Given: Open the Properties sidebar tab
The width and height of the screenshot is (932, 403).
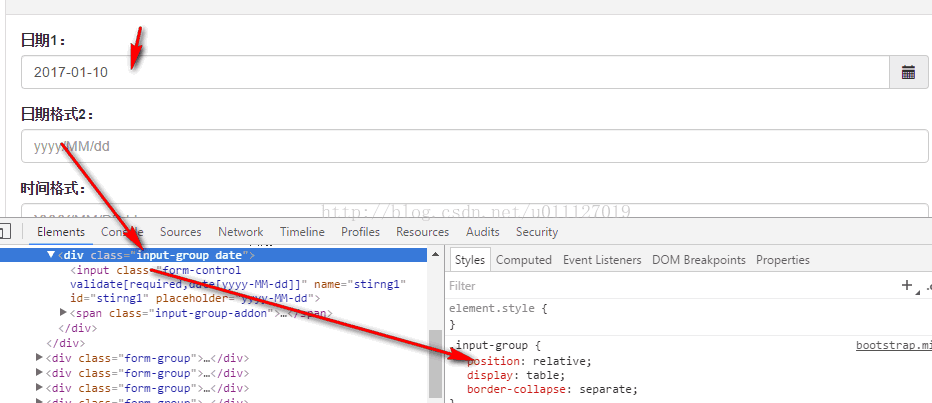Looking at the screenshot, I should point(782,260).
